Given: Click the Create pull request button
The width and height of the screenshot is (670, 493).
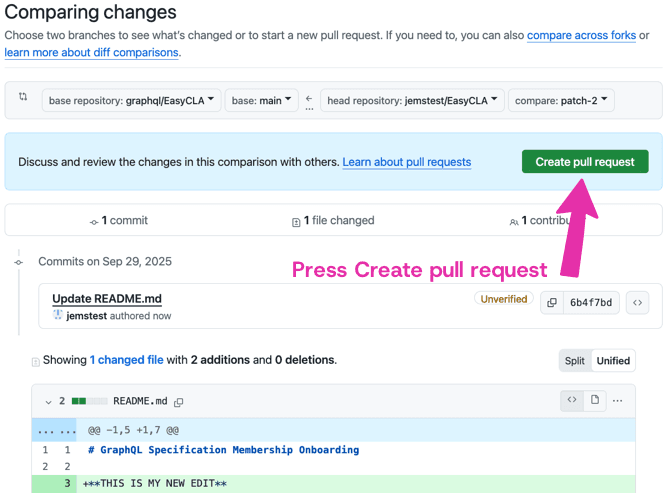Looking at the screenshot, I should tap(585, 161).
